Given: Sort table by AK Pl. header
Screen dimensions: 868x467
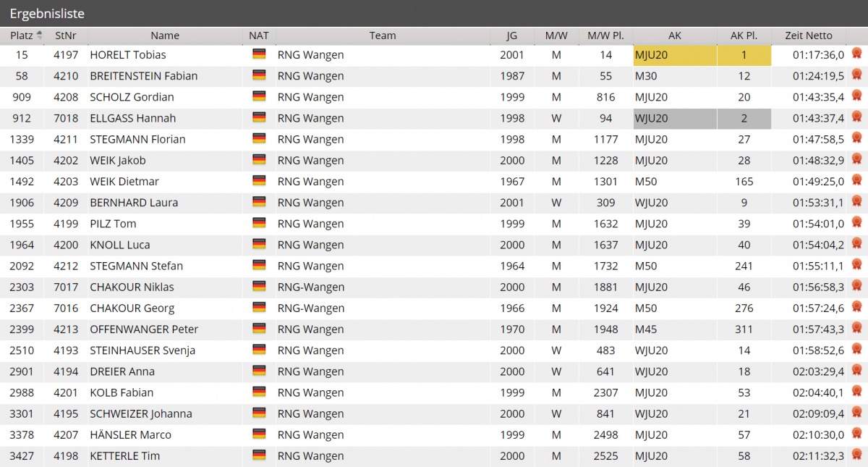Looking at the screenshot, I should click(744, 35).
